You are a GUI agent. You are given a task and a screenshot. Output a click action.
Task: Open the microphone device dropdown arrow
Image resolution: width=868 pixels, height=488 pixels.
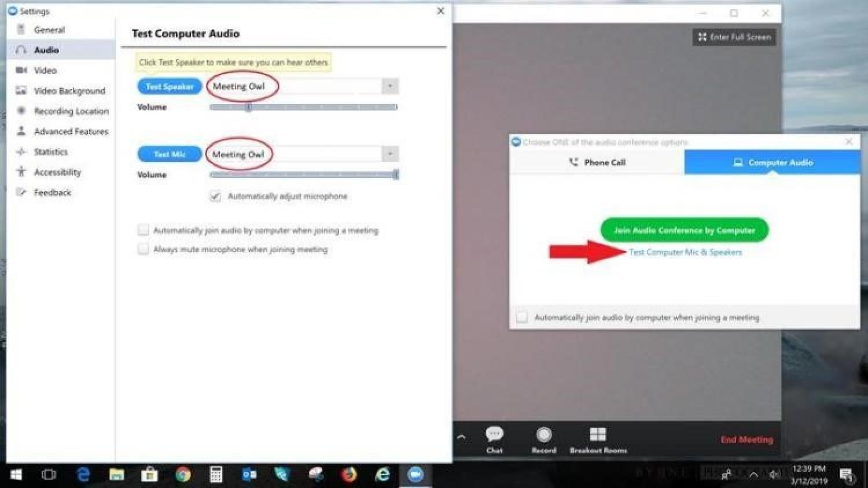(390, 154)
